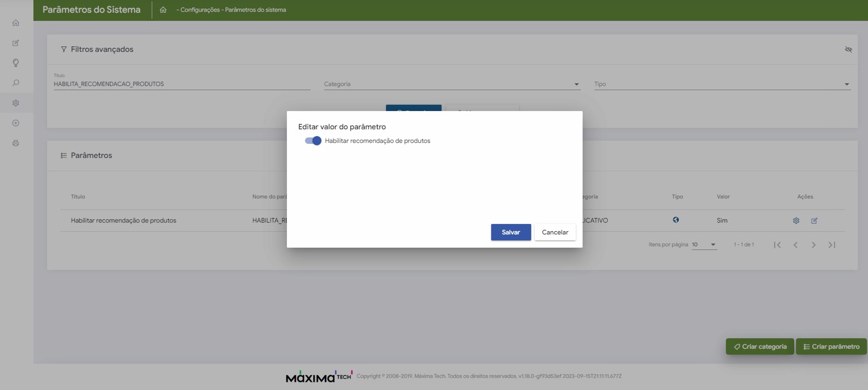Click the Título filter input field

point(182,84)
